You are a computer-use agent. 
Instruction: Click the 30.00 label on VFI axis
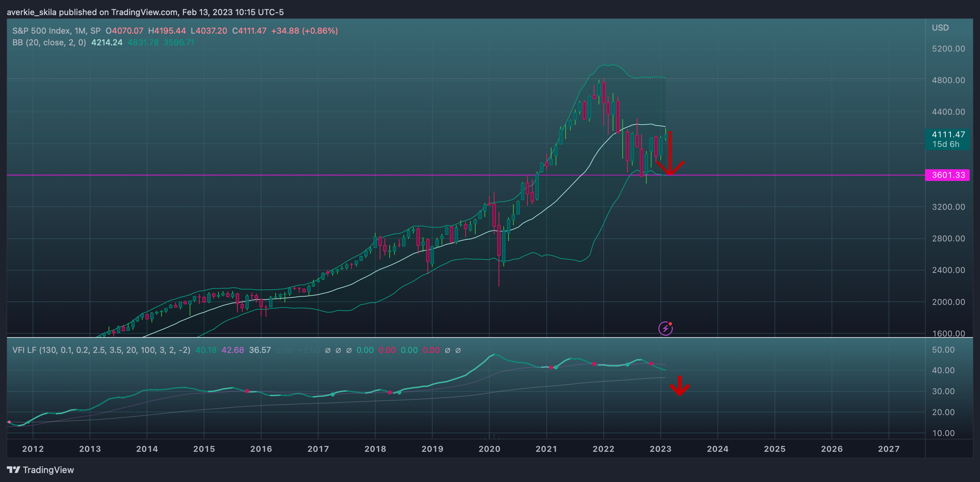click(x=944, y=391)
